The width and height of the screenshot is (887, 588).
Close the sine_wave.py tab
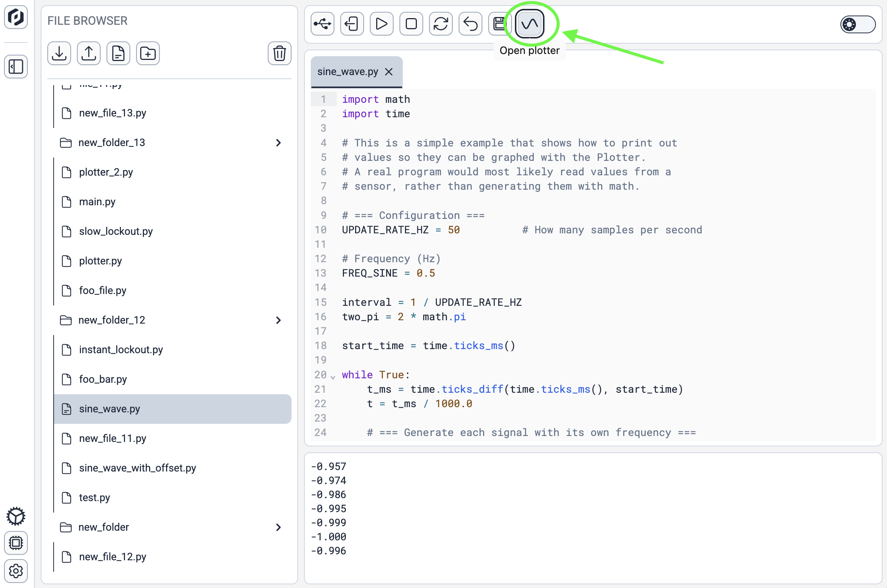click(389, 72)
